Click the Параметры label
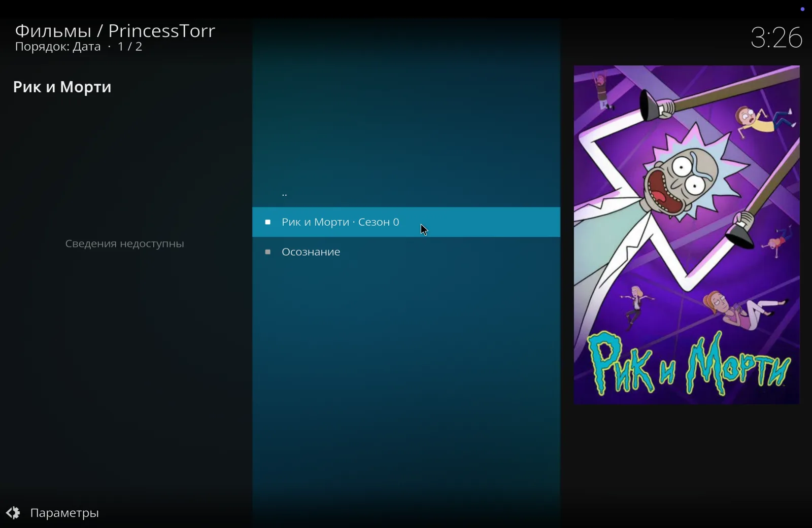The height and width of the screenshot is (528, 812). pyautogui.click(x=64, y=513)
